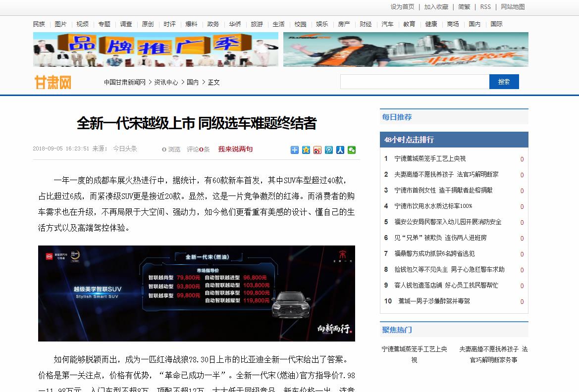579x392 pixels.
Task: Click the 搜索 search button
Action: [504, 82]
